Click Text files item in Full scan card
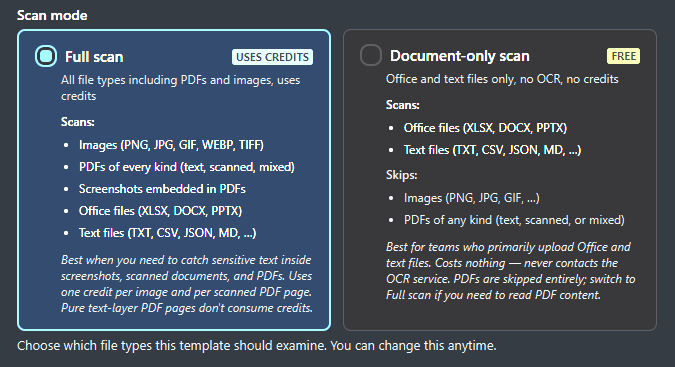Image resolution: width=675 pixels, height=367 pixels. tap(167, 233)
